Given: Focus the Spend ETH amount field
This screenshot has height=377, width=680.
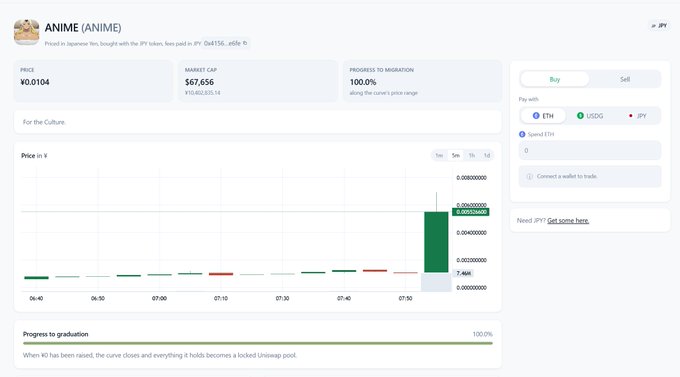Looking at the screenshot, I should click(590, 151).
